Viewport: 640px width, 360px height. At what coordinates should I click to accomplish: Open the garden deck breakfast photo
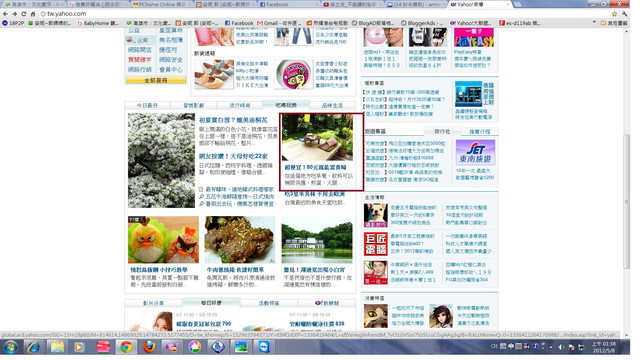pyautogui.click(x=317, y=138)
